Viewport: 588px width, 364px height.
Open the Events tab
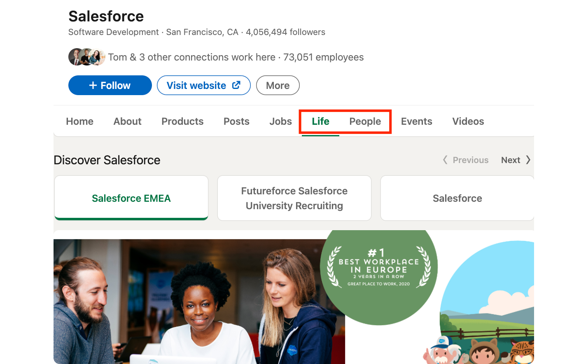[416, 121]
